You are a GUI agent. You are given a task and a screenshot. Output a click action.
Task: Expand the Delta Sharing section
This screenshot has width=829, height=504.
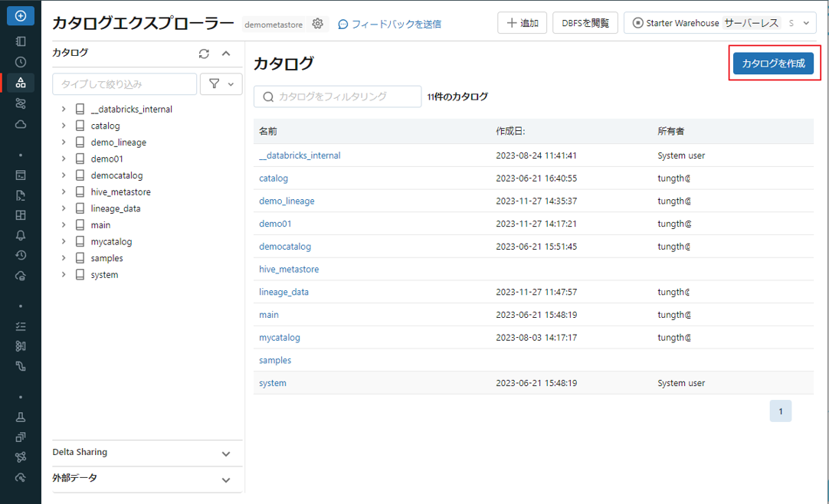225,453
